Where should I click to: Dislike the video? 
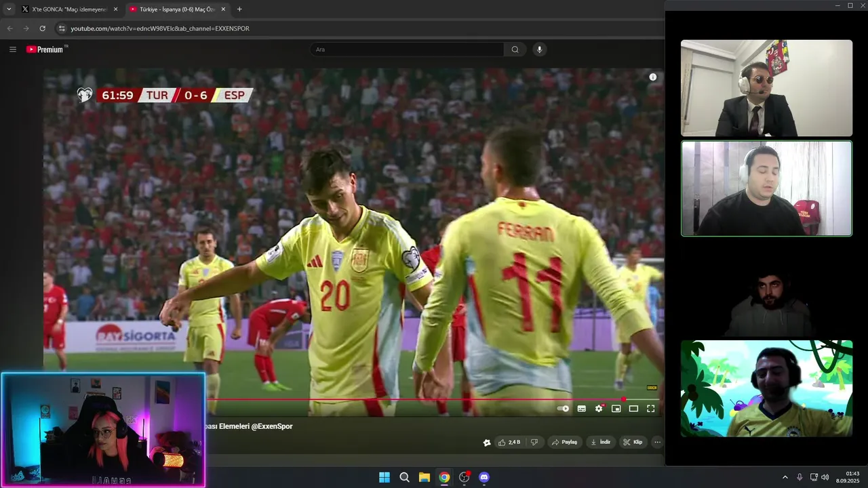coord(534,442)
